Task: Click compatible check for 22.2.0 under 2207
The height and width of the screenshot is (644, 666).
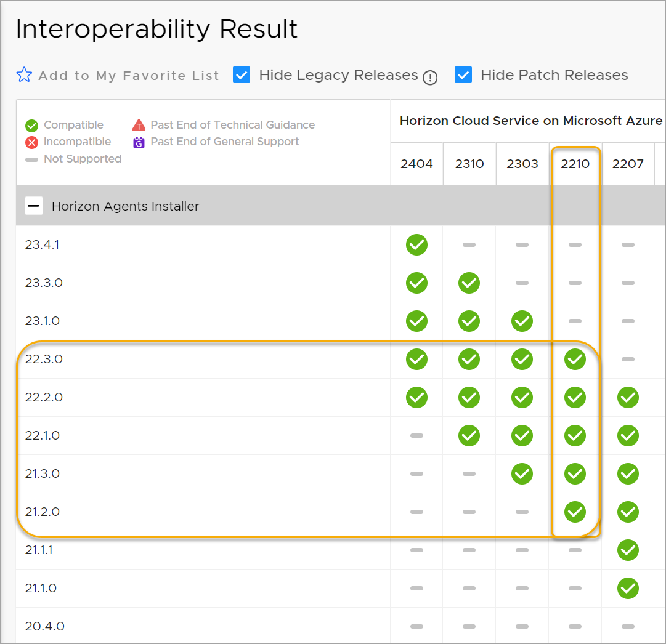Action: 628,397
